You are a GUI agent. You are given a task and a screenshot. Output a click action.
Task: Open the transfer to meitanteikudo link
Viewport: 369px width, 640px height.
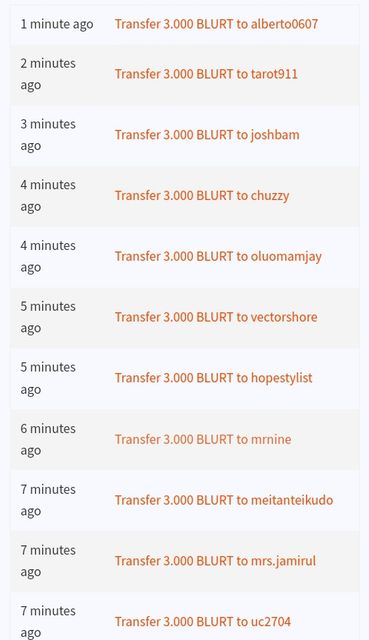click(224, 500)
